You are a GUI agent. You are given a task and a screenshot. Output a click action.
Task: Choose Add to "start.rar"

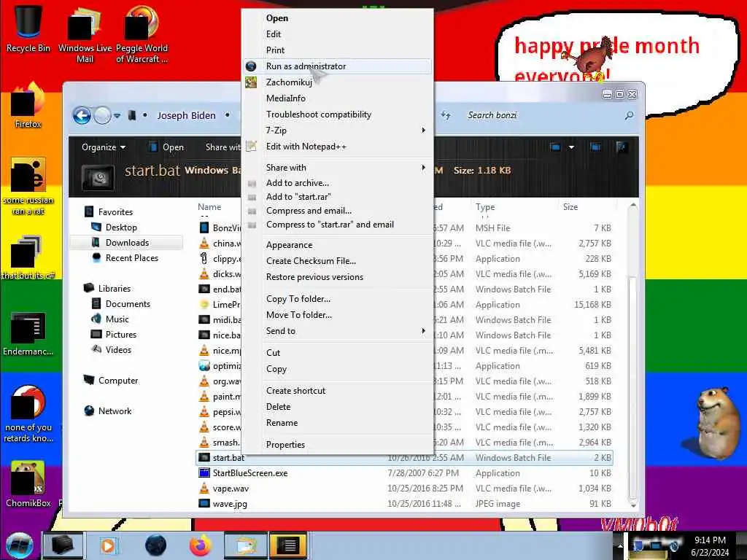click(x=298, y=197)
